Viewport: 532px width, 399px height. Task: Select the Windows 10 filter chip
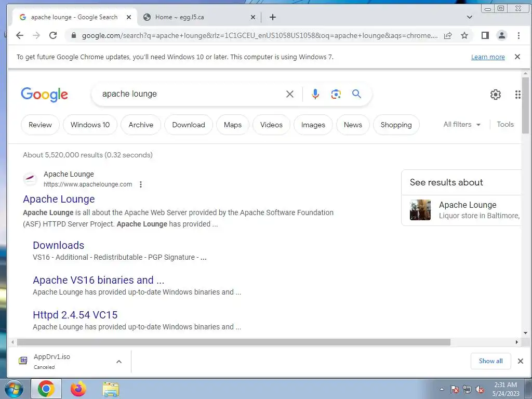click(x=90, y=125)
